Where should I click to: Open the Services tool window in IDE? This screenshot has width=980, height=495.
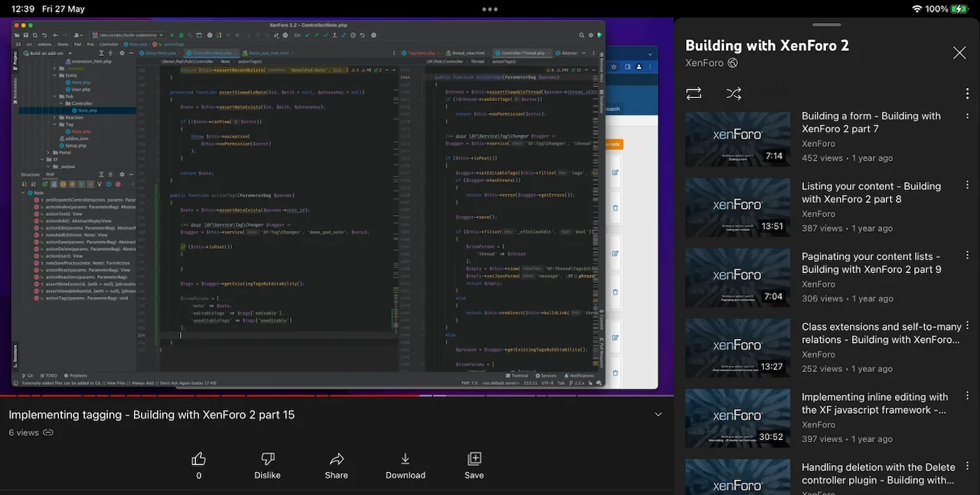coord(547,376)
